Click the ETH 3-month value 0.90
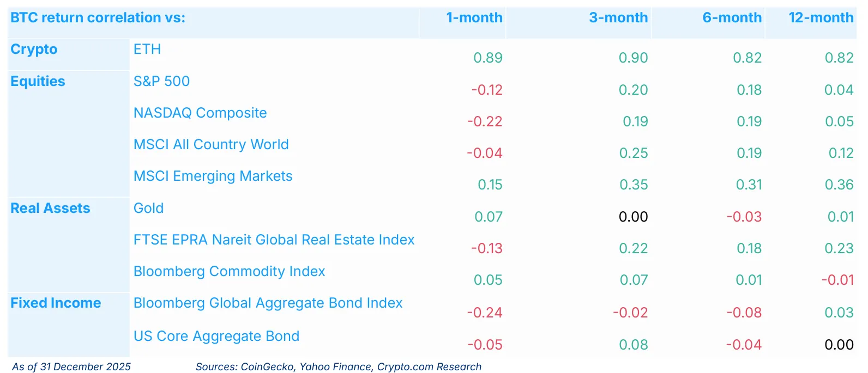 tap(633, 58)
